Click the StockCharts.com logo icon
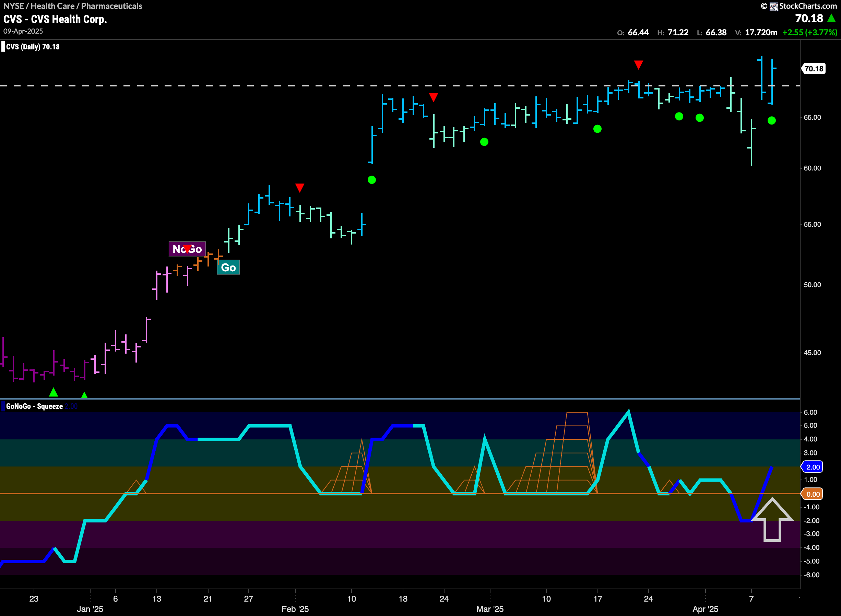The width and height of the screenshot is (841, 616). click(773, 6)
